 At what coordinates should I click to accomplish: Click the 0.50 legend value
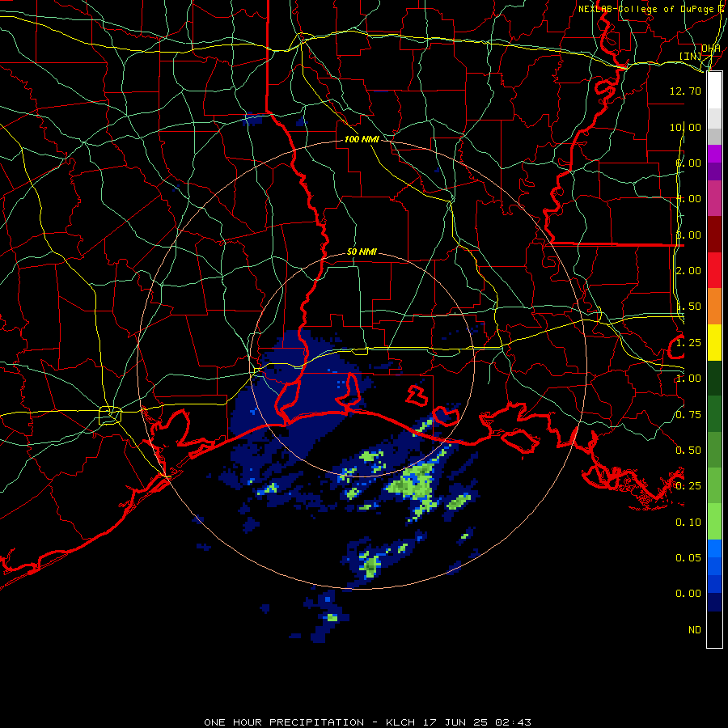pyautogui.click(x=688, y=451)
